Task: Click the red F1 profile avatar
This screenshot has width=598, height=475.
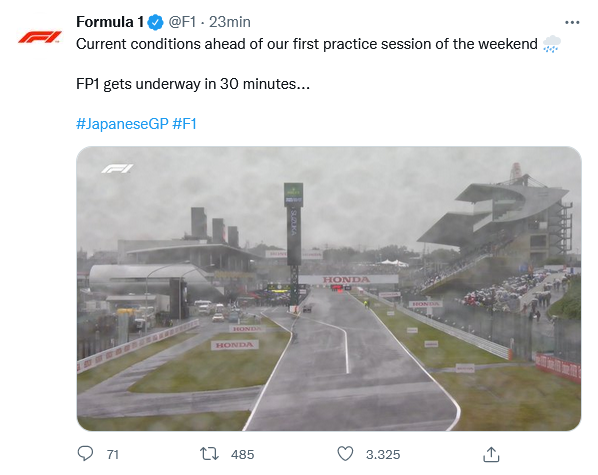Action: (x=40, y=37)
